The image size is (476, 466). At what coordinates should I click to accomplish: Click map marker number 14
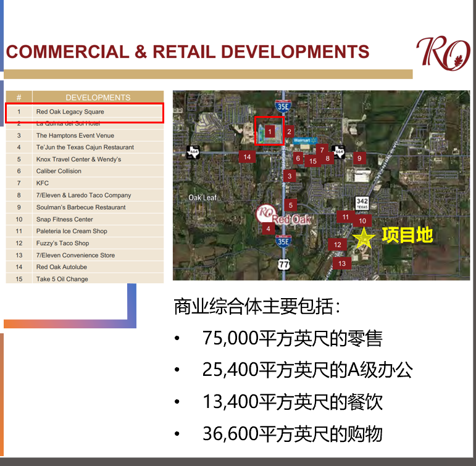coord(247,157)
